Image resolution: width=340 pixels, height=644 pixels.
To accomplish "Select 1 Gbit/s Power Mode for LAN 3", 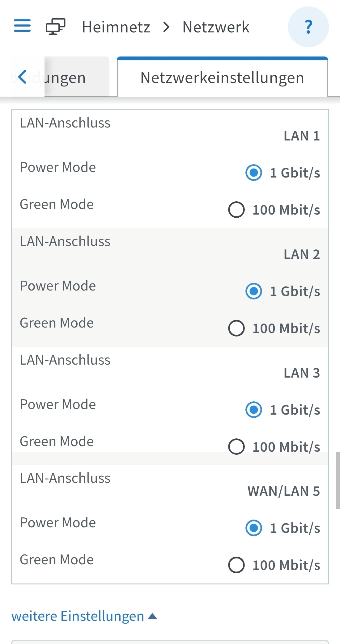I will click(x=254, y=410).
